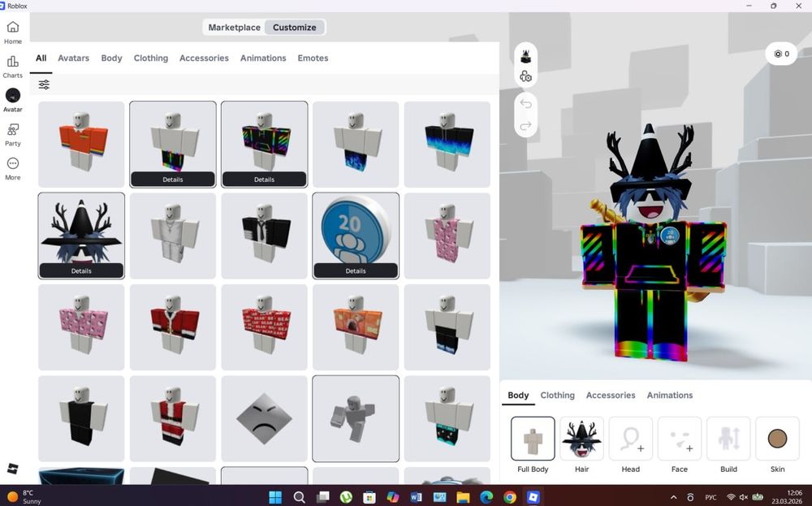Select the Animations tab below avatar preview

point(670,396)
